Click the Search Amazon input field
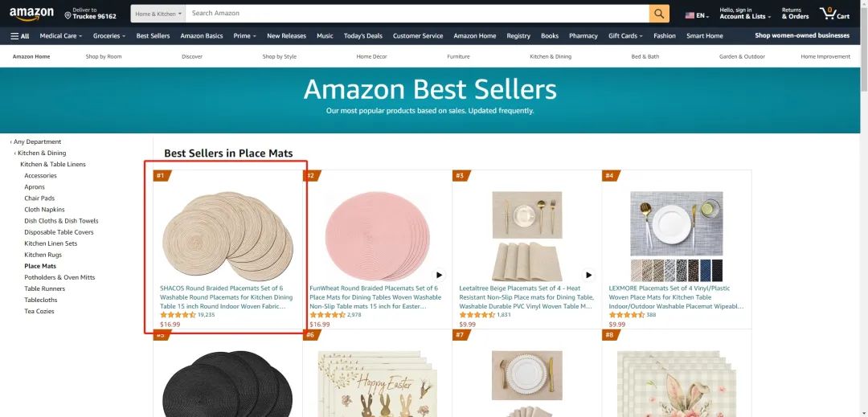The width and height of the screenshot is (868, 417). click(417, 14)
